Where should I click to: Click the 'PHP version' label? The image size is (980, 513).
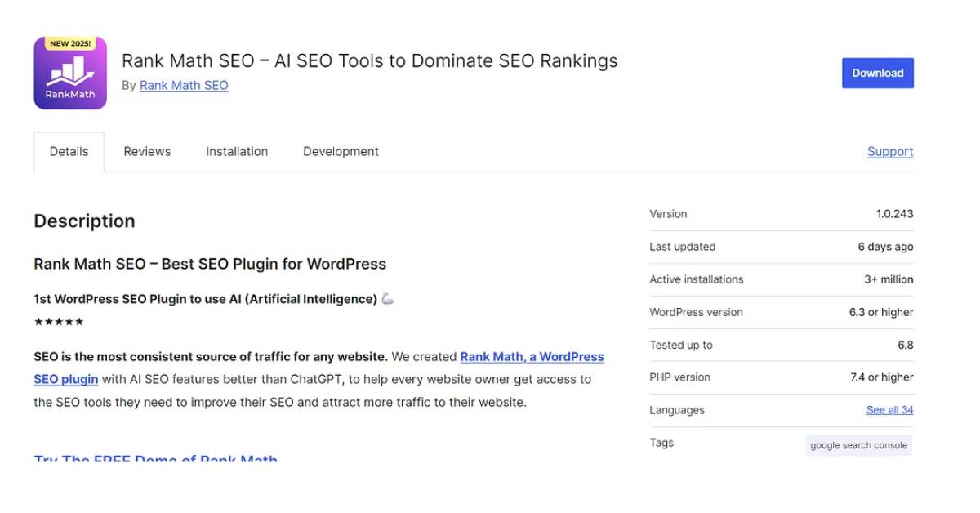click(x=680, y=377)
